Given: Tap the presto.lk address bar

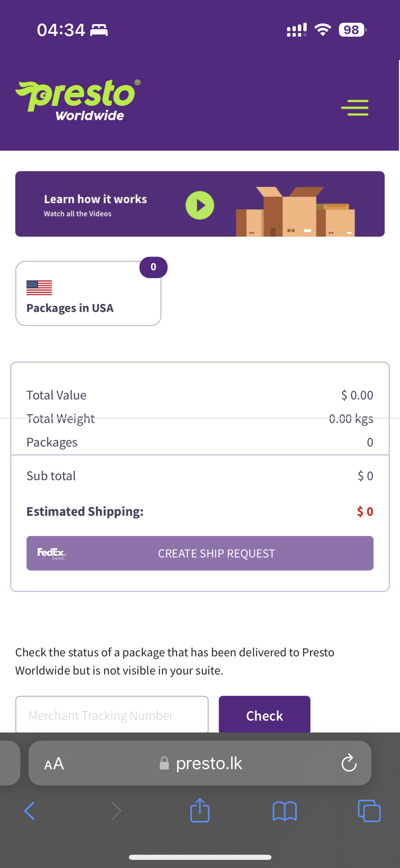Looking at the screenshot, I should [200, 763].
